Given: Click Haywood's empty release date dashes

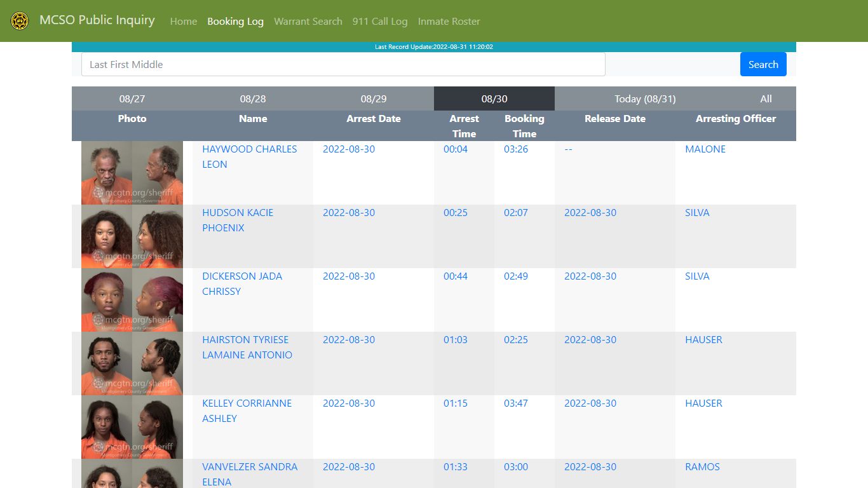Looking at the screenshot, I should click(x=568, y=149).
